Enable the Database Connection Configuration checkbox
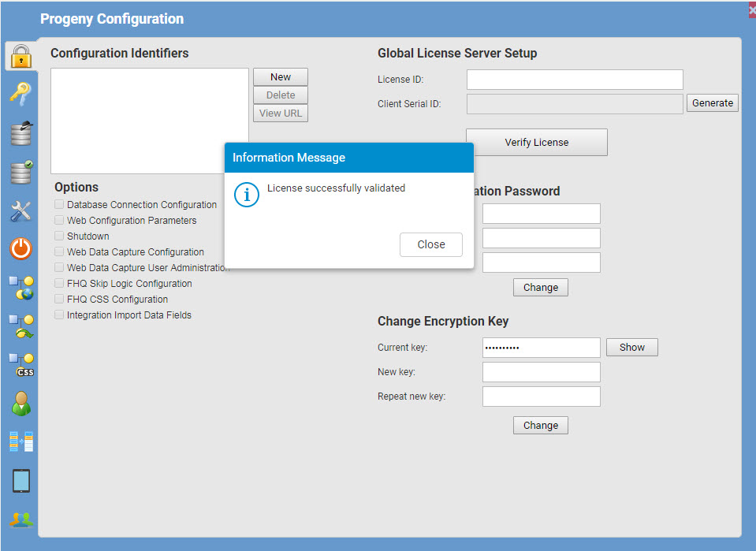 point(59,205)
